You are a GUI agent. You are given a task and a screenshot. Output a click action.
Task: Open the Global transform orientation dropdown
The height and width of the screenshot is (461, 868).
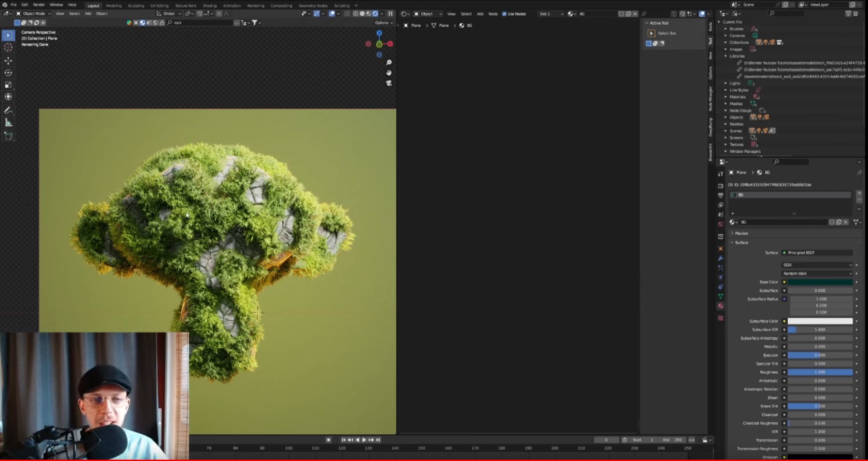(169, 14)
